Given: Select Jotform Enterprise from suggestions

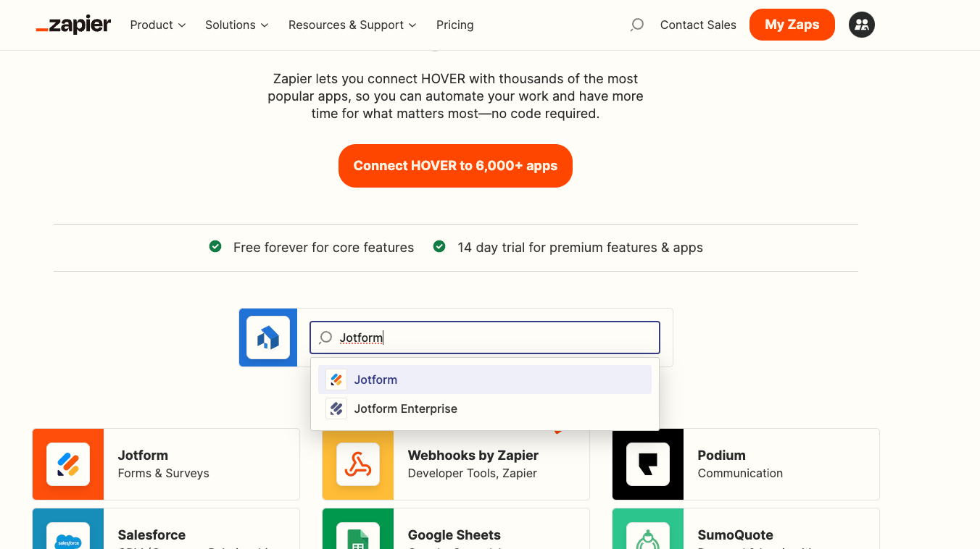Looking at the screenshot, I should coord(485,408).
